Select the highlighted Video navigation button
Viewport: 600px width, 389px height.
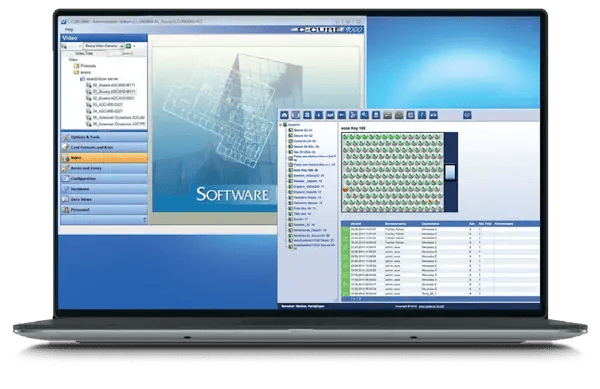(104, 158)
